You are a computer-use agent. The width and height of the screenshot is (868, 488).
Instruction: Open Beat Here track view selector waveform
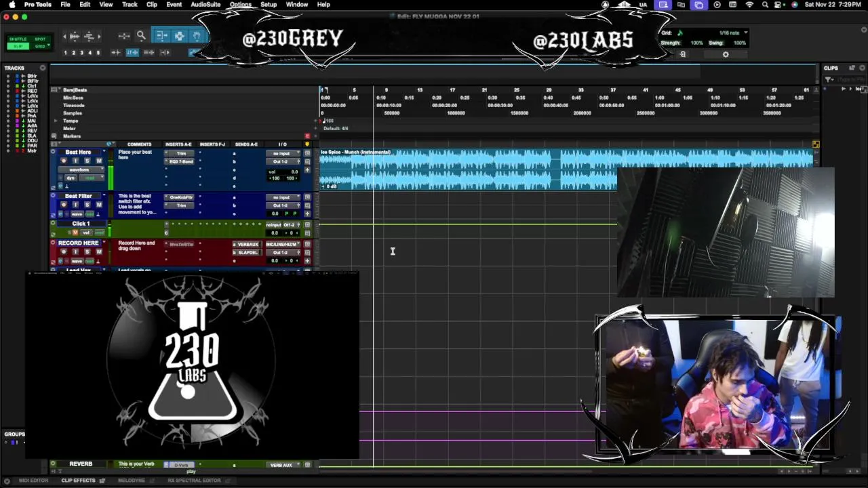click(81, 169)
